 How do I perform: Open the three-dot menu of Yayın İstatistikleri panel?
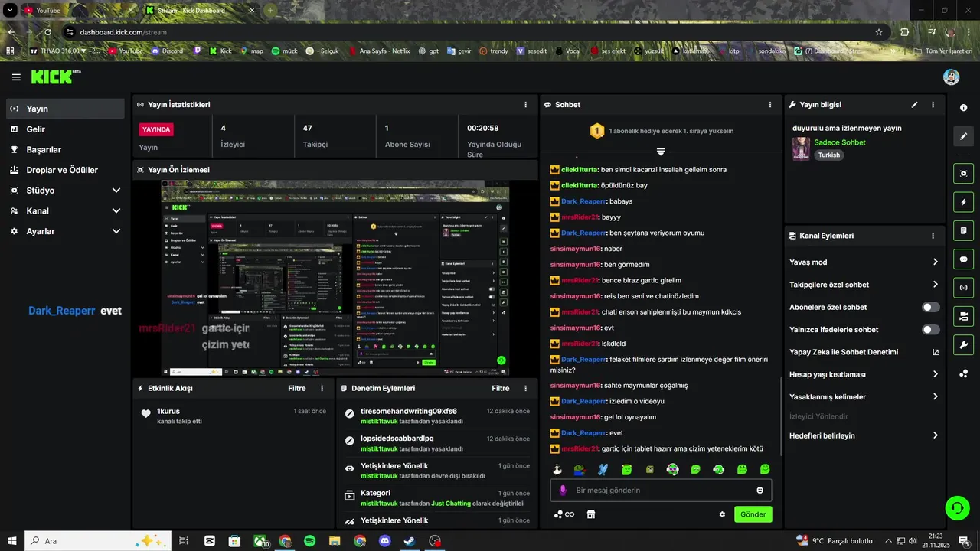525,104
